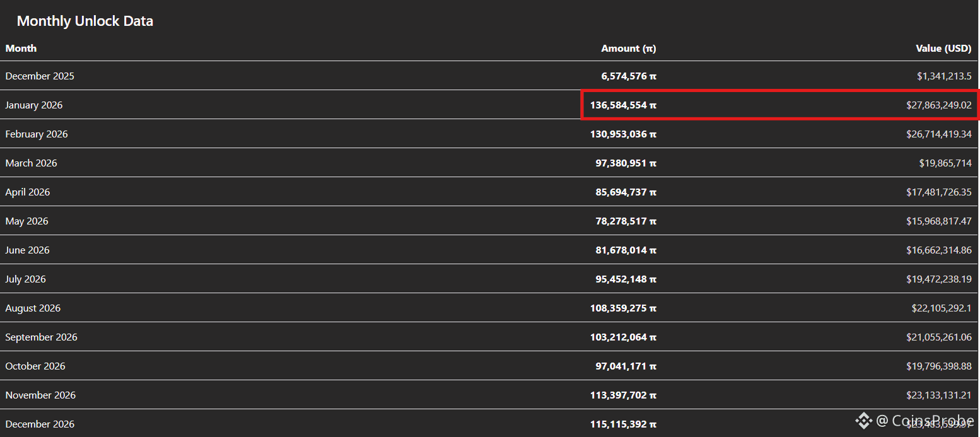
Task: Click the 97,380,951 π amount cell
Action: coord(626,163)
